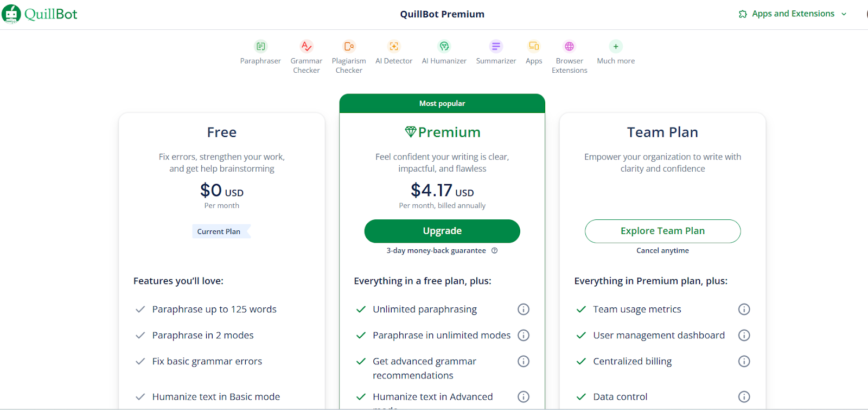Click the info icon beside Centralized billing
The width and height of the screenshot is (868, 410).
click(744, 361)
